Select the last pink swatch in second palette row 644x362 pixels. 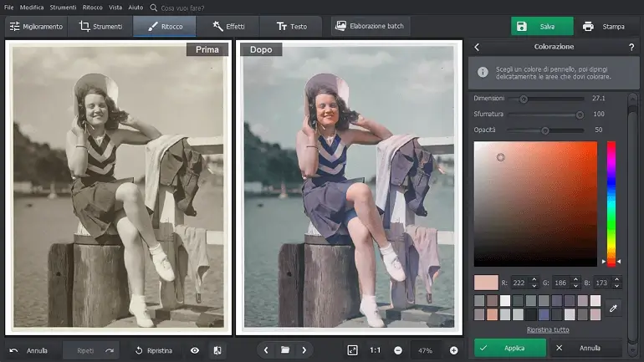pos(595,314)
